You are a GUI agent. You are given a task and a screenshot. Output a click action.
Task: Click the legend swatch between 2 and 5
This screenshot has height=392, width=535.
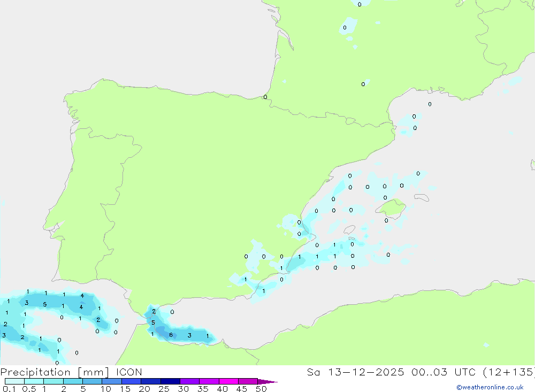point(73,381)
